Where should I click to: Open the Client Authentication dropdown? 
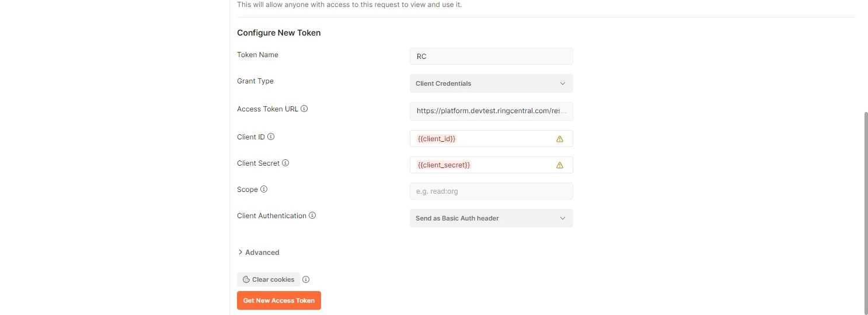[491, 218]
